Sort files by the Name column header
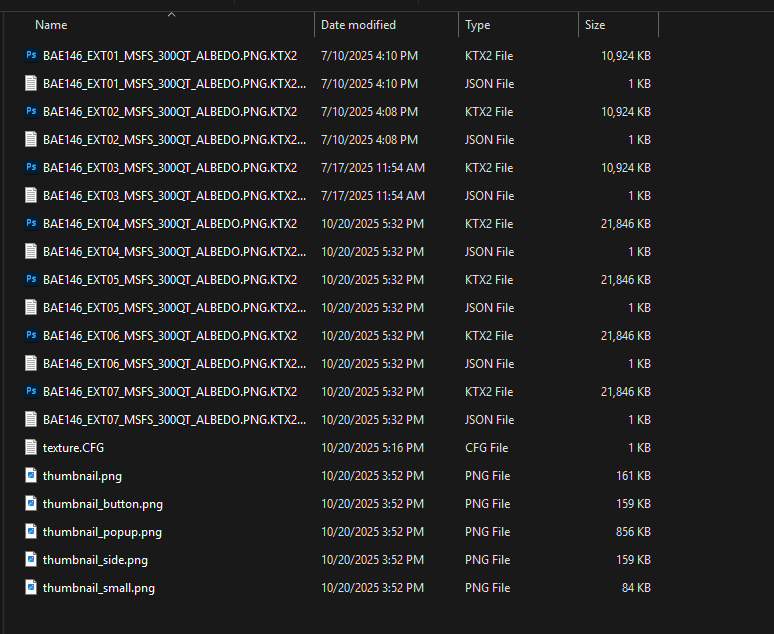The height and width of the screenshot is (634, 774). click(51, 25)
